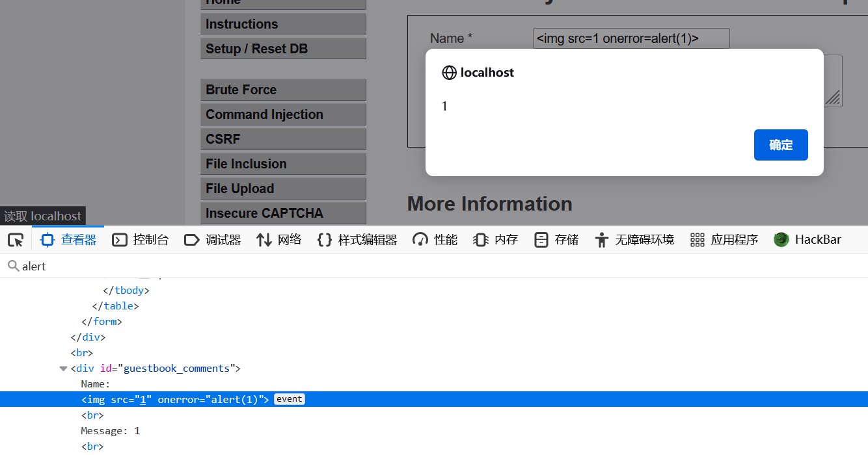Collapse the guestbook_comments div node
This screenshot has height=455, width=868.
click(63, 369)
